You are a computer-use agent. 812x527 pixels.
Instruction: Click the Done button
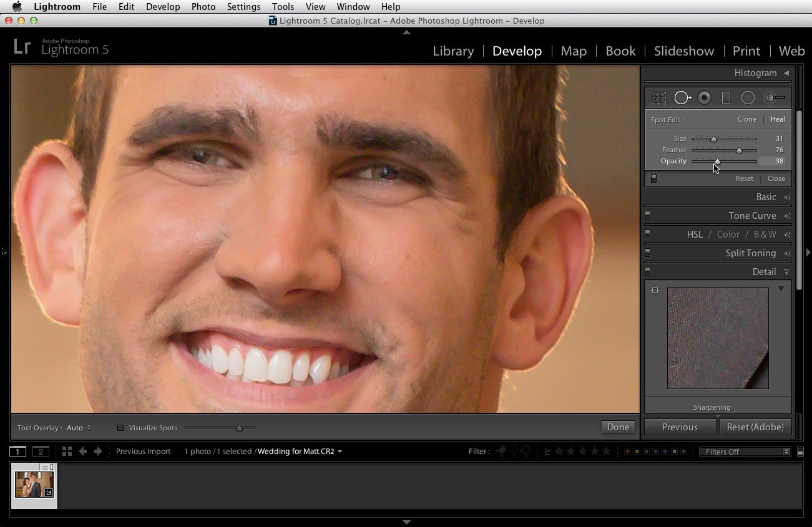[618, 427]
